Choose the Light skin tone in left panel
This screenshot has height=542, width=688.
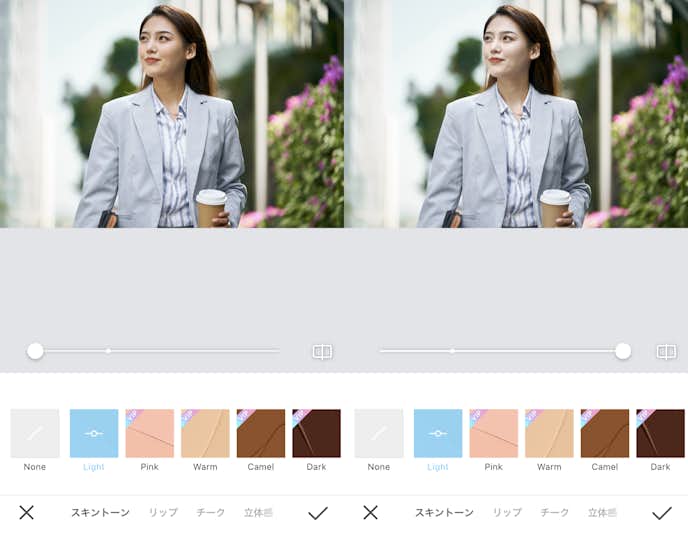coord(94,433)
